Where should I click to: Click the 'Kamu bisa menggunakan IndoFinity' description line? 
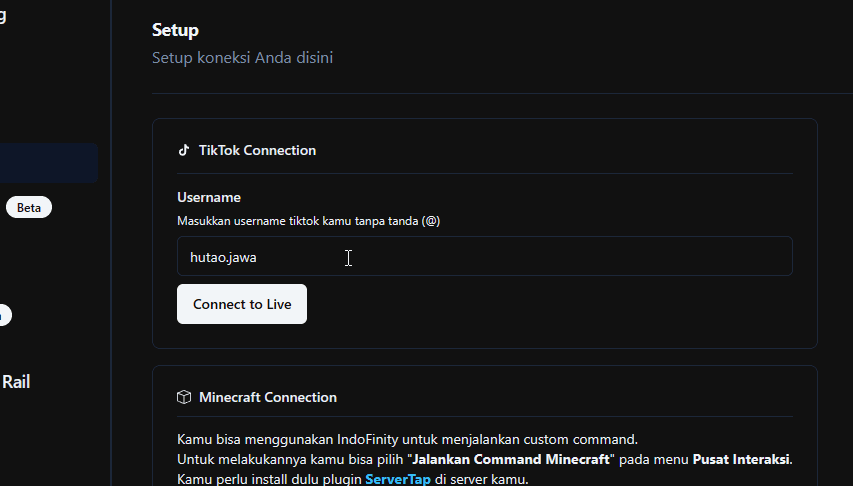click(407, 439)
